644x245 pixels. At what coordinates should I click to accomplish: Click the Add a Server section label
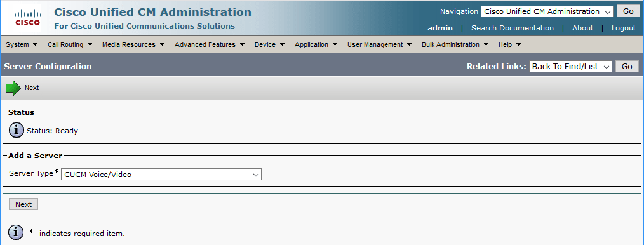(36, 156)
